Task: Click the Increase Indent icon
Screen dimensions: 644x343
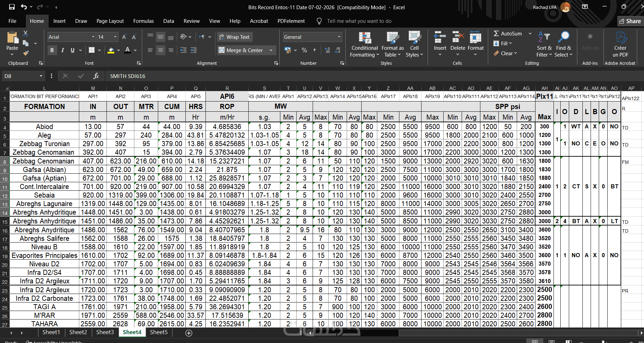Action: pyautogui.click(x=194, y=50)
